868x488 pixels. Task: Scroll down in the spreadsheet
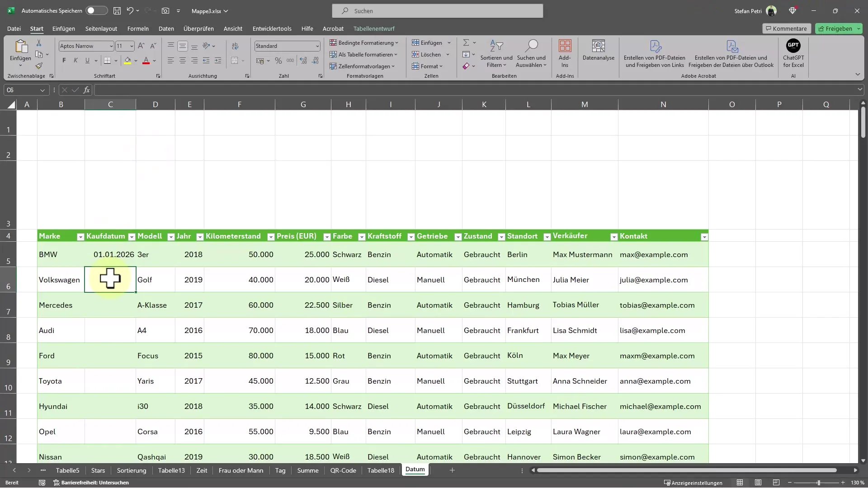[x=864, y=458]
